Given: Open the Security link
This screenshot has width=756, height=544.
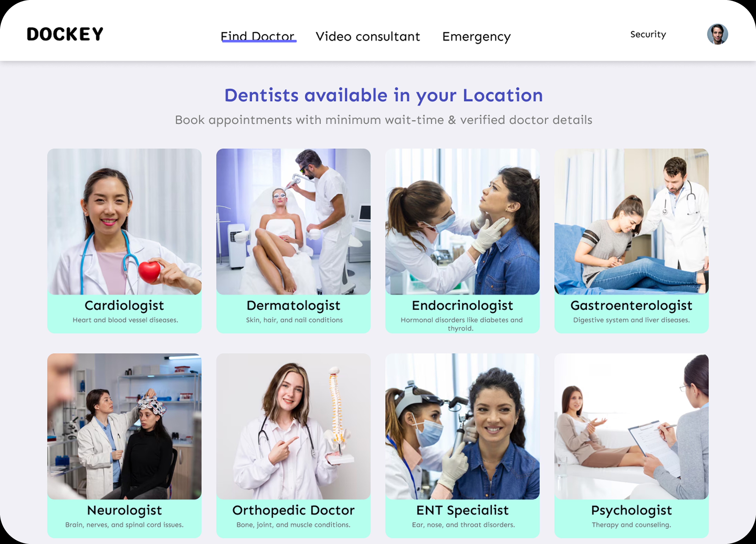Looking at the screenshot, I should pyautogui.click(x=648, y=34).
